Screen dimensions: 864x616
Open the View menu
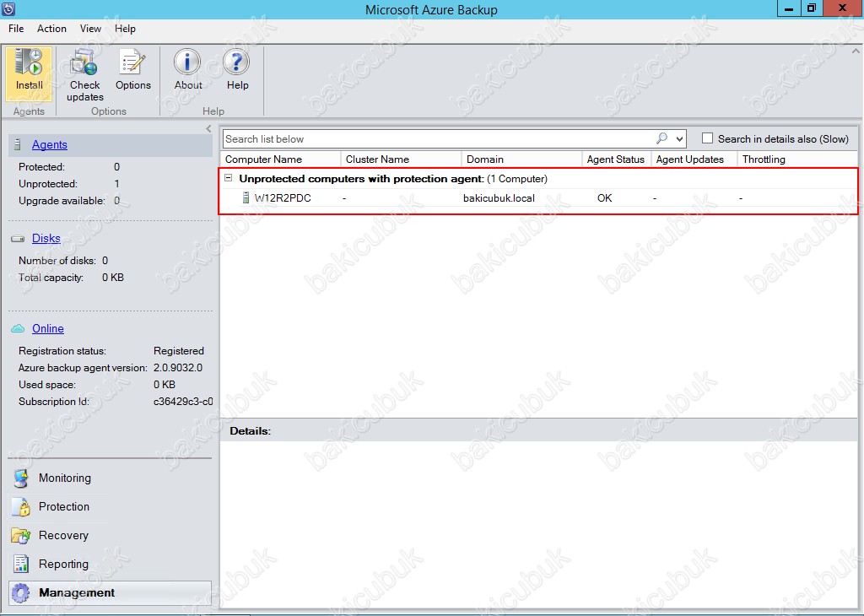point(90,29)
